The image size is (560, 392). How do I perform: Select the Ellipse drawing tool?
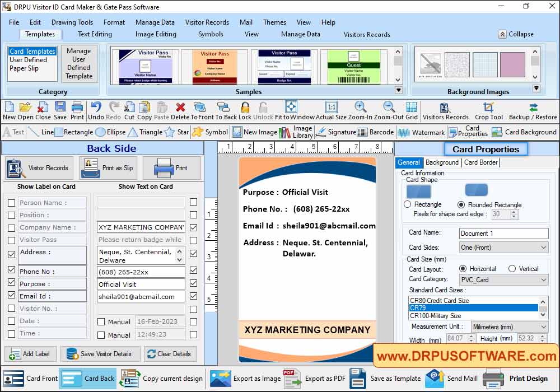click(111, 132)
